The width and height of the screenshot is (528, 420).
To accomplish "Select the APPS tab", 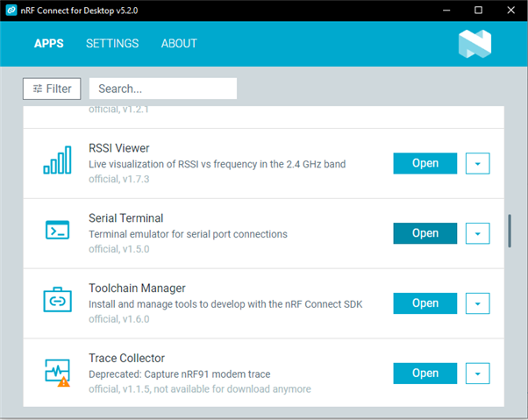I will tap(49, 44).
